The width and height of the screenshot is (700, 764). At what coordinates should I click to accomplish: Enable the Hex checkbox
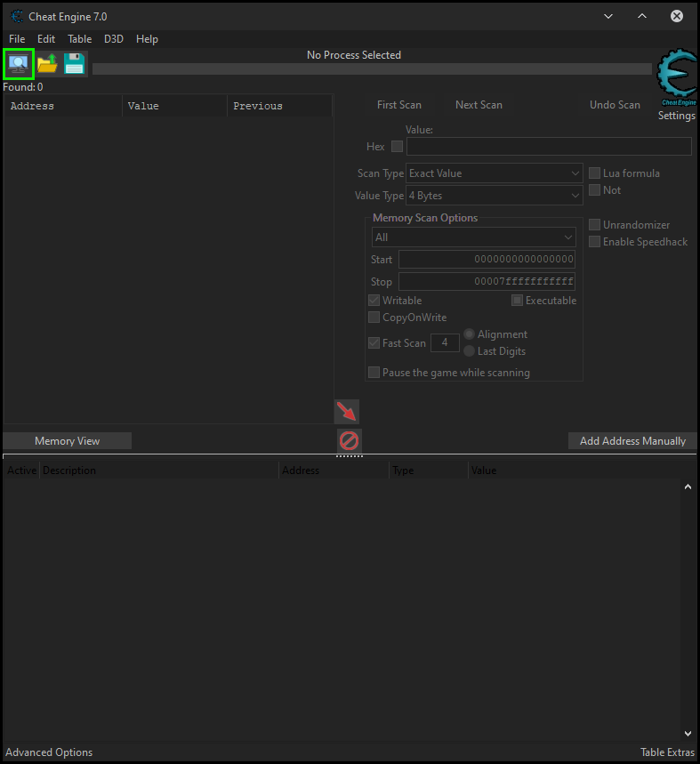397,147
